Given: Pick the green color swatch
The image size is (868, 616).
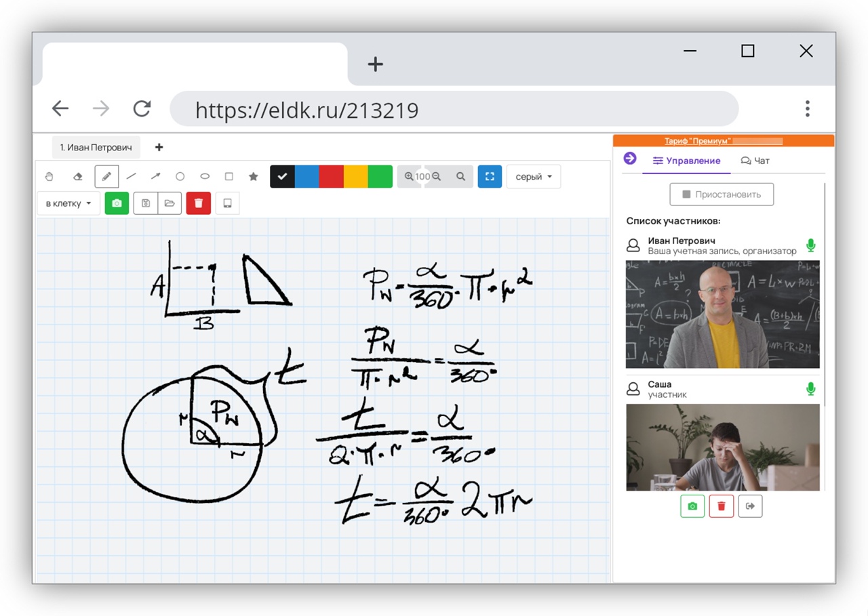Looking at the screenshot, I should [380, 176].
